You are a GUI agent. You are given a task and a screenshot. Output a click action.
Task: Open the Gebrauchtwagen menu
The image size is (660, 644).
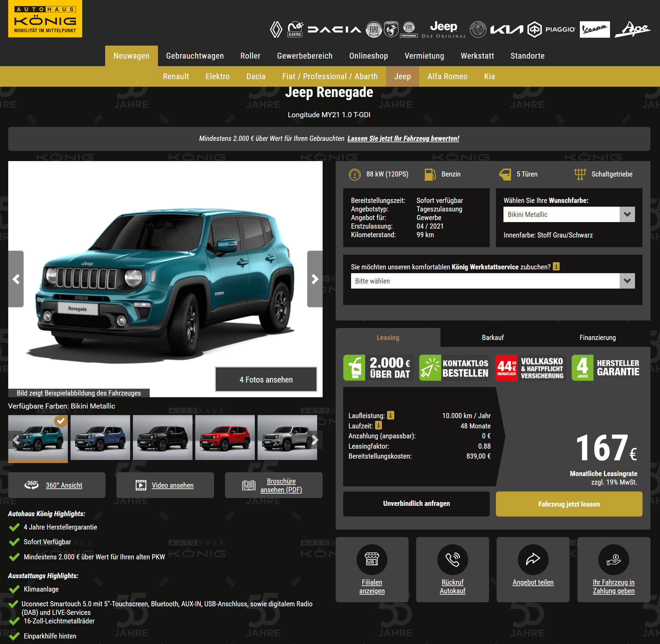(195, 56)
